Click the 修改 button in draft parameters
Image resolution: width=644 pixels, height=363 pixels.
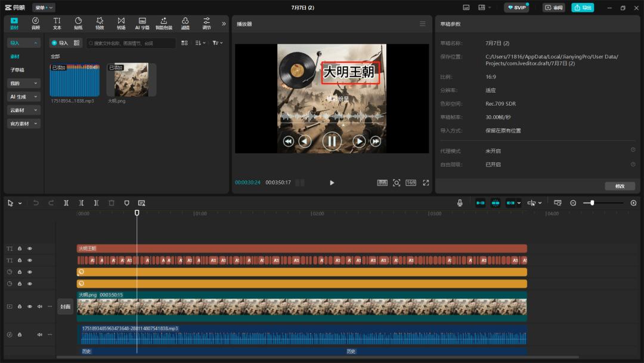coord(619,186)
